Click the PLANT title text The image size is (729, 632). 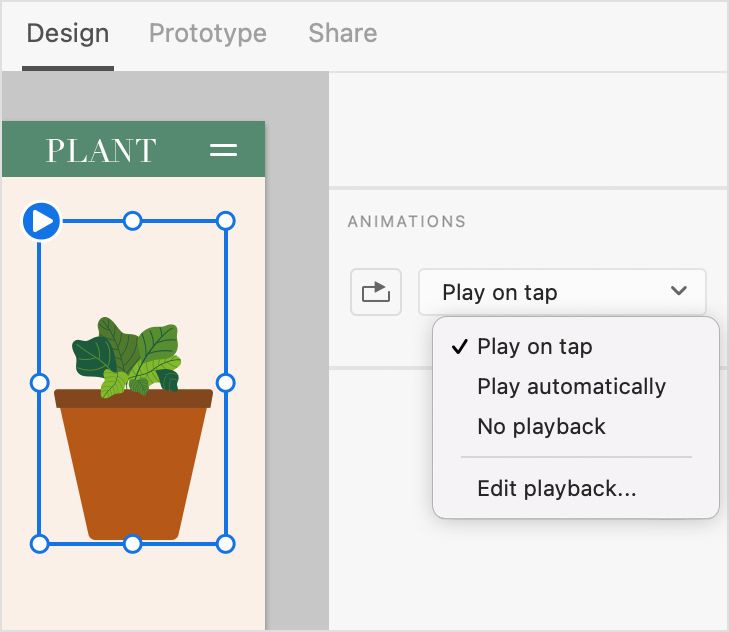click(x=101, y=150)
